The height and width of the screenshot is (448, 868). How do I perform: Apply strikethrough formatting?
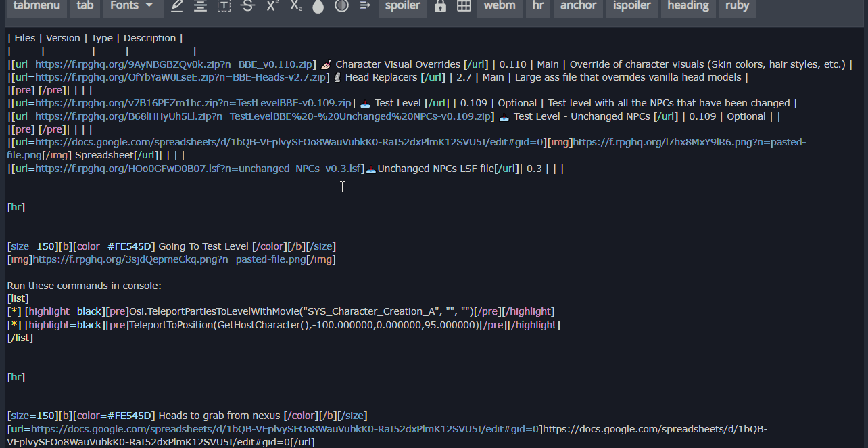[x=247, y=6]
